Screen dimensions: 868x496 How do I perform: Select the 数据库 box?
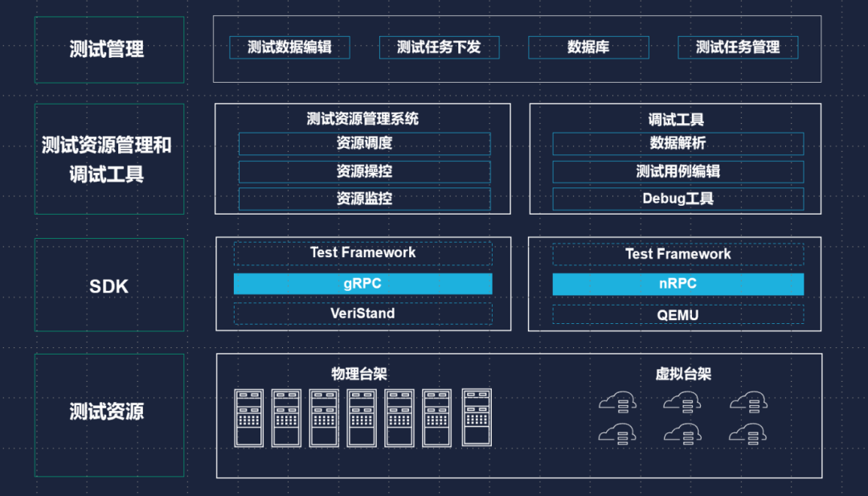point(588,47)
